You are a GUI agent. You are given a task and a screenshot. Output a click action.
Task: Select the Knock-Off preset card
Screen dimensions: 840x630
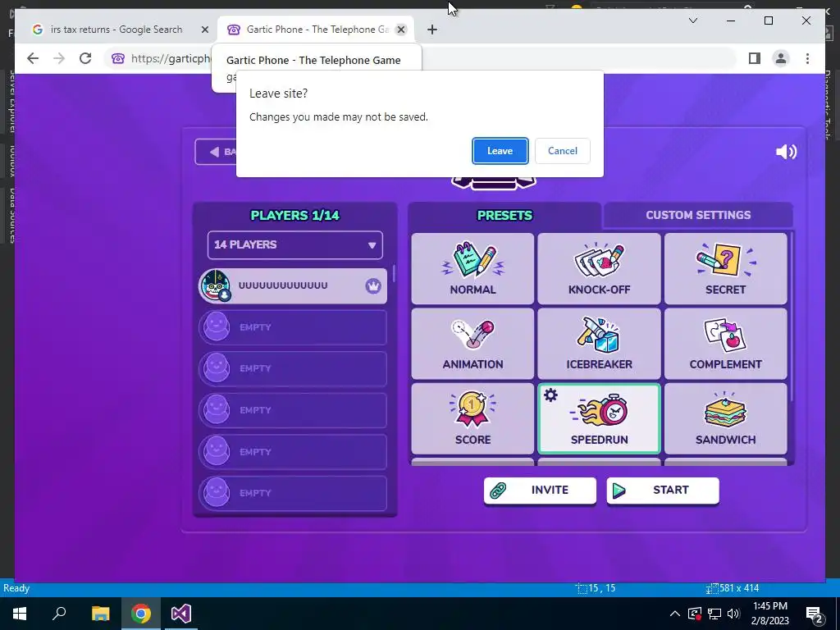coord(599,269)
